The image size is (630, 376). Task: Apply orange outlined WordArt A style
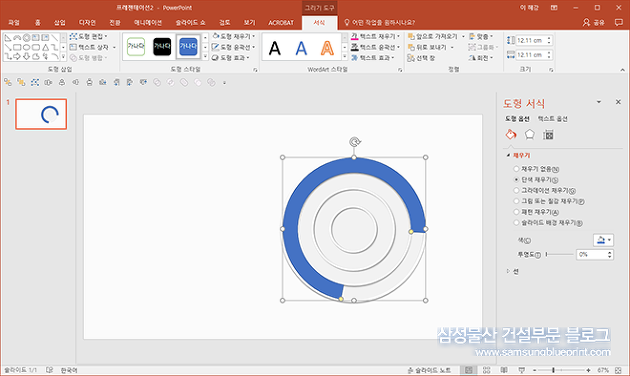(327, 48)
